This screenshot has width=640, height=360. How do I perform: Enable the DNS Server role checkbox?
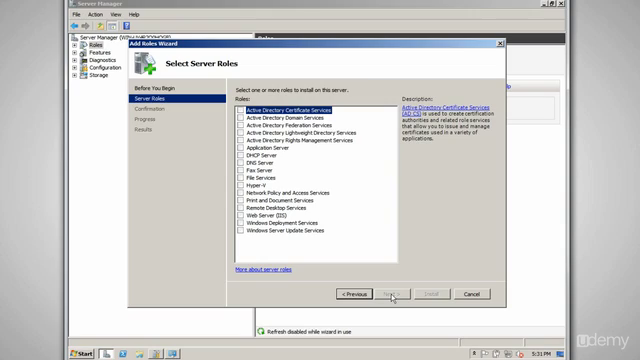point(240,163)
